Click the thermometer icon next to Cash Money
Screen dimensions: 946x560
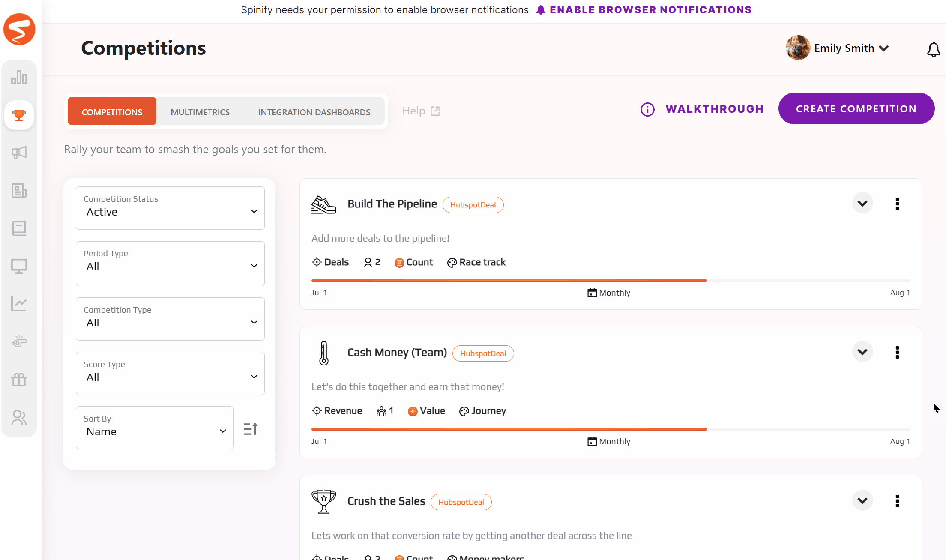tap(323, 352)
